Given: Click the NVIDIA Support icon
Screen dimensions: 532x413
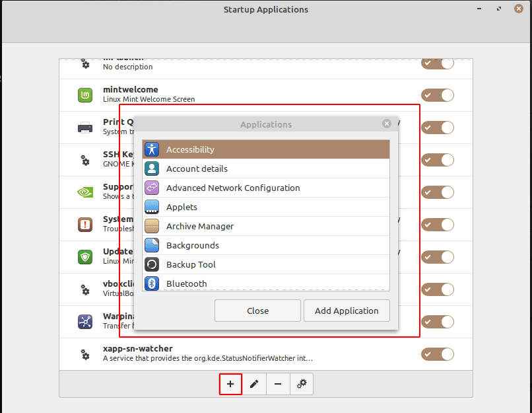Looking at the screenshot, I should [85, 192].
